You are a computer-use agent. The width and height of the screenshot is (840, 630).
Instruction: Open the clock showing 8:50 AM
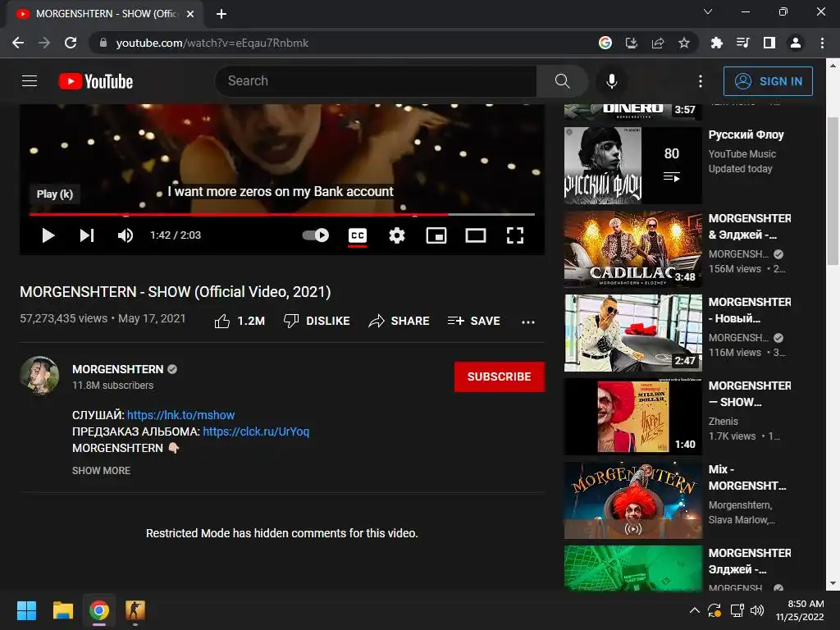[800, 610]
